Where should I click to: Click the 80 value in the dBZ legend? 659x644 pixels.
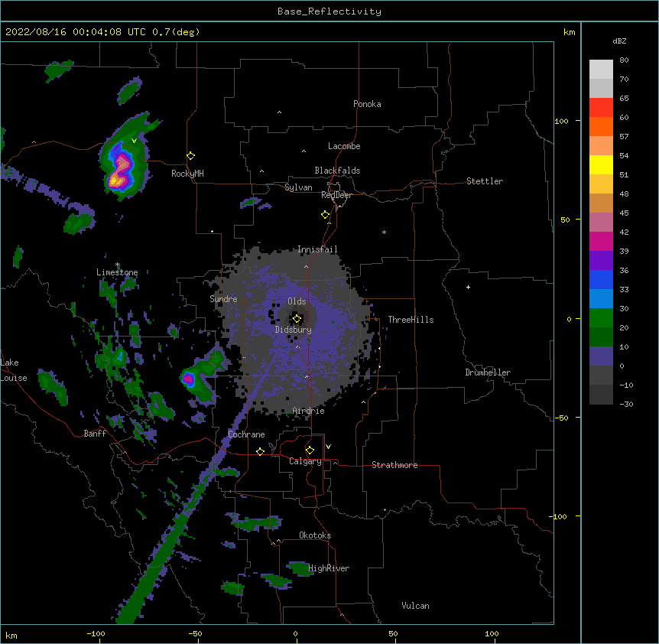pos(624,60)
